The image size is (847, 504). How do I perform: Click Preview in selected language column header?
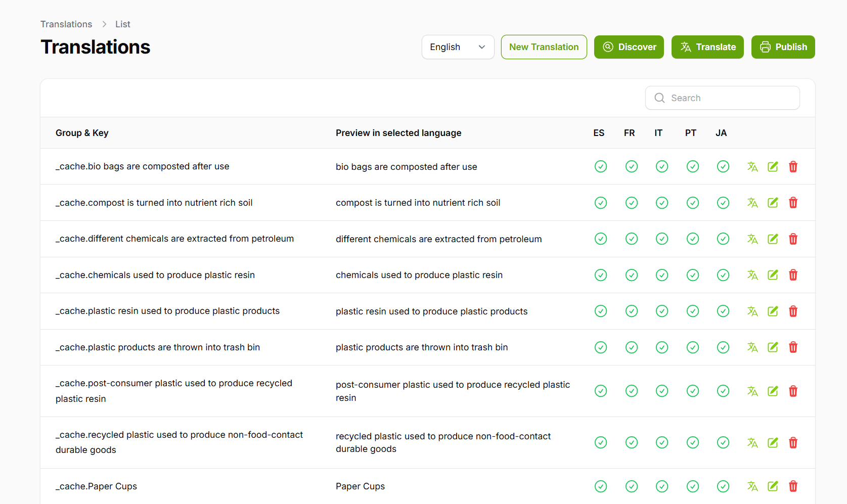tap(398, 133)
